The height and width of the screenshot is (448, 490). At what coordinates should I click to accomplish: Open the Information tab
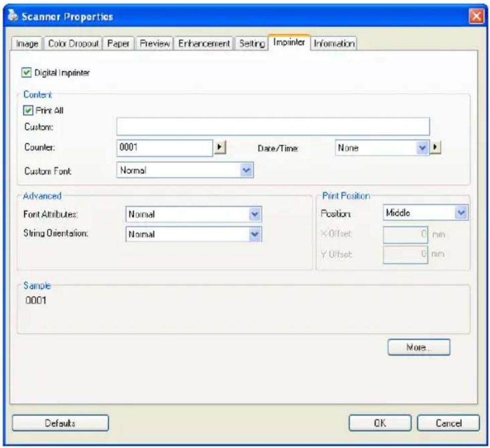point(334,43)
